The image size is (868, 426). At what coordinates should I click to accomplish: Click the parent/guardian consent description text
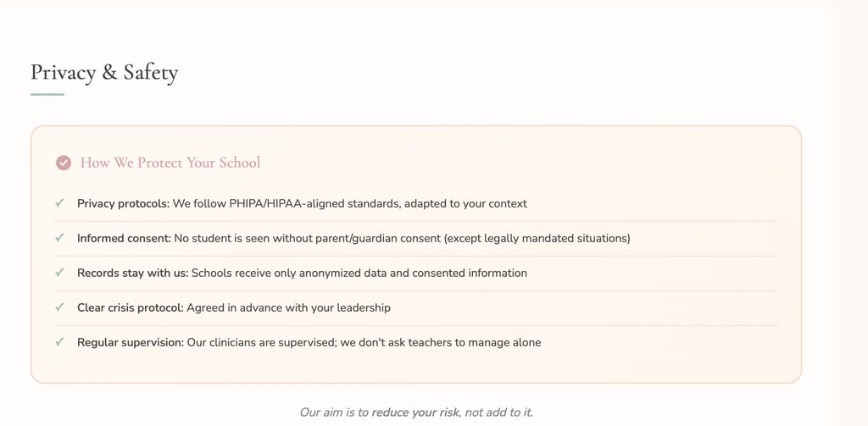(402, 238)
